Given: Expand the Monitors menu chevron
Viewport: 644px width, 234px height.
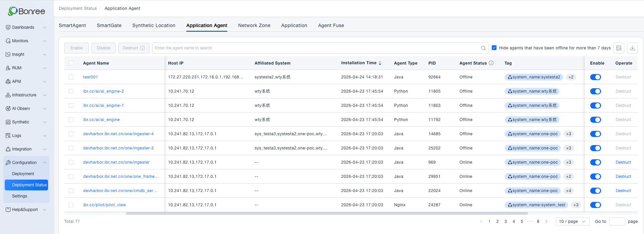Looking at the screenshot, I should click(x=45, y=41).
